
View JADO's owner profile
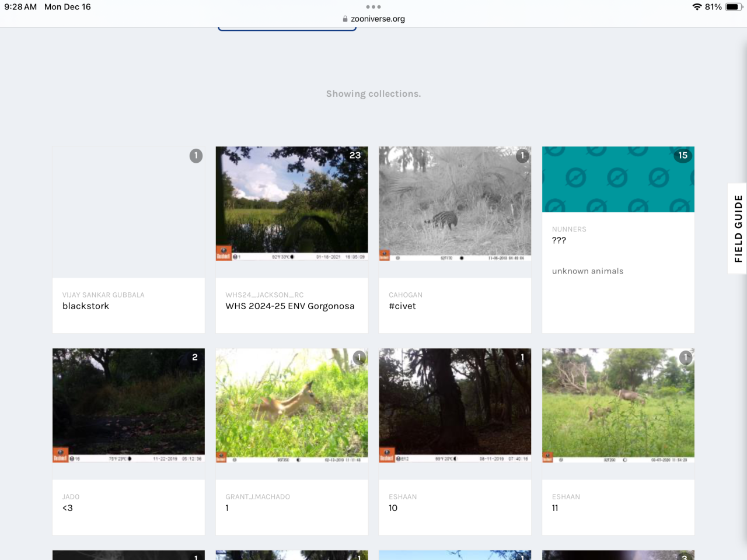tap(71, 497)
